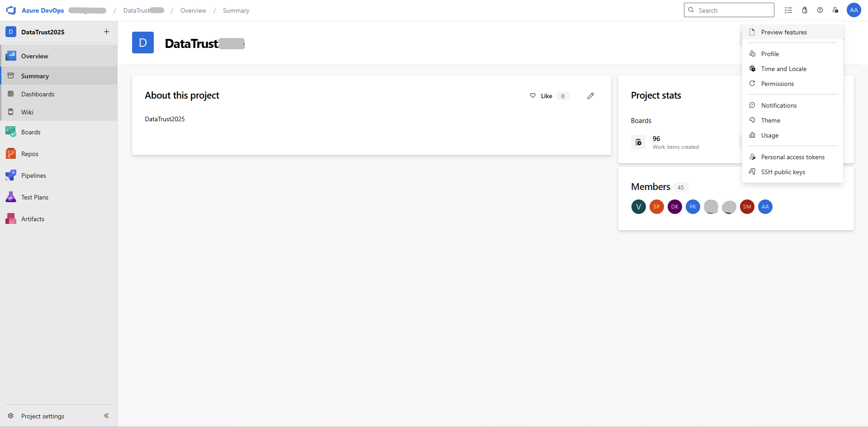
Task: Open Pipelines from the sidebar
Action: coord(59,176)
